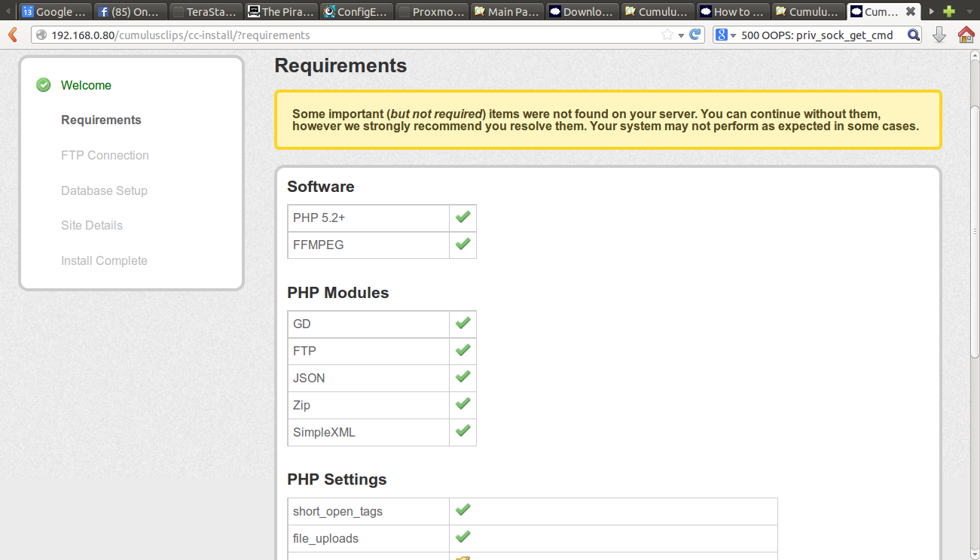Go to the Site Details step
Screen dimensions: 980x560
click(92, 225)
